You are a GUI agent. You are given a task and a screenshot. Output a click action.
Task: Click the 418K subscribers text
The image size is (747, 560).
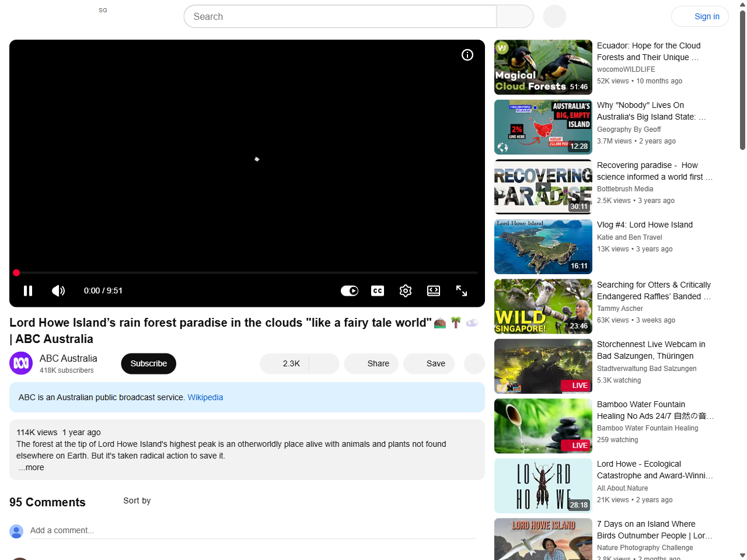point(67,370)
